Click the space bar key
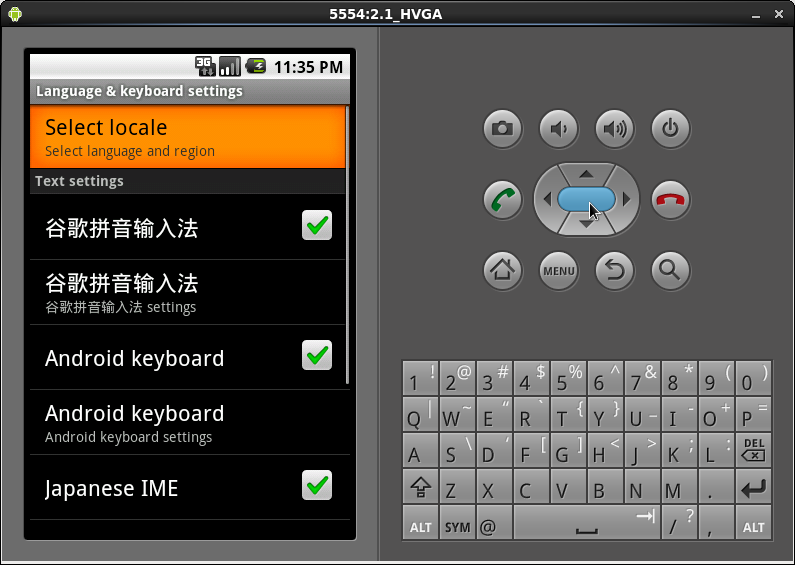This screenshot has width=795, height=565. (587, 522)
